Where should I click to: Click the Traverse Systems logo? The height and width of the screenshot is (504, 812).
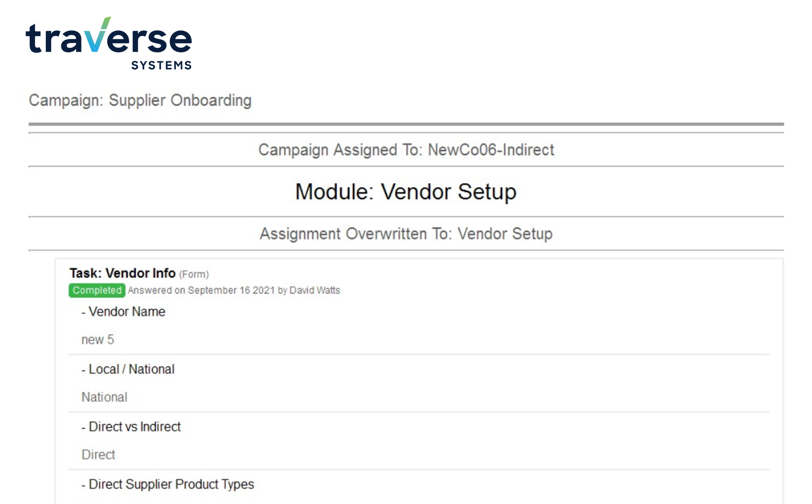(109, 43)
